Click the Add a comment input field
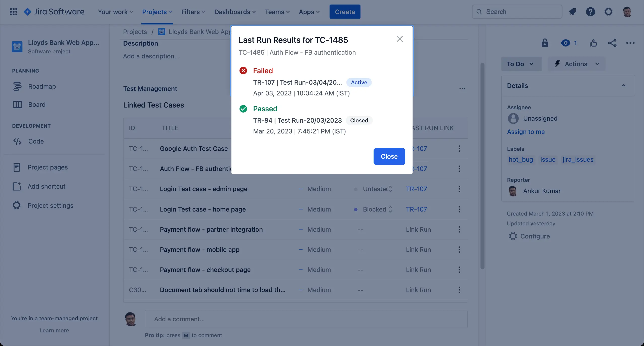The width and height of the screenshot is (644, 346). click(306, 319)
